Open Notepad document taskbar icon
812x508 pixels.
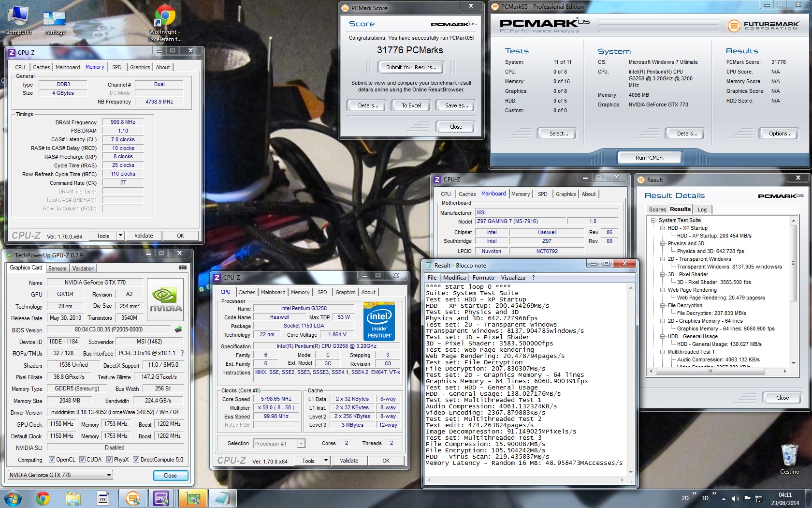point(103,498)
